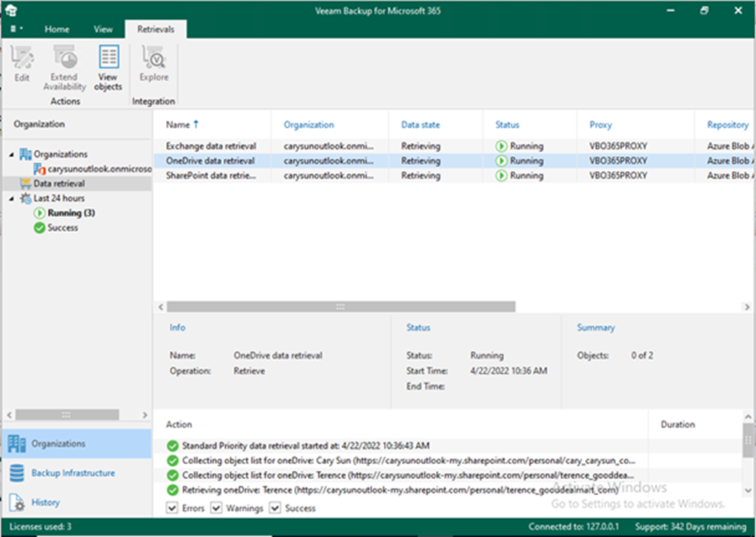Select Running (3) in the tree
Viewport: 756px width, 537px height.
[71, 213]
